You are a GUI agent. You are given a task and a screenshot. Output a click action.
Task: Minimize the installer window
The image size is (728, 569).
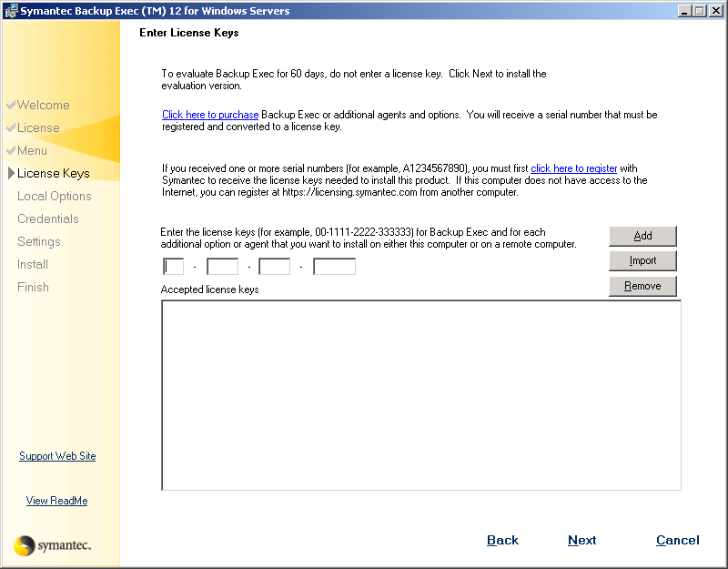tap(684, 10)
